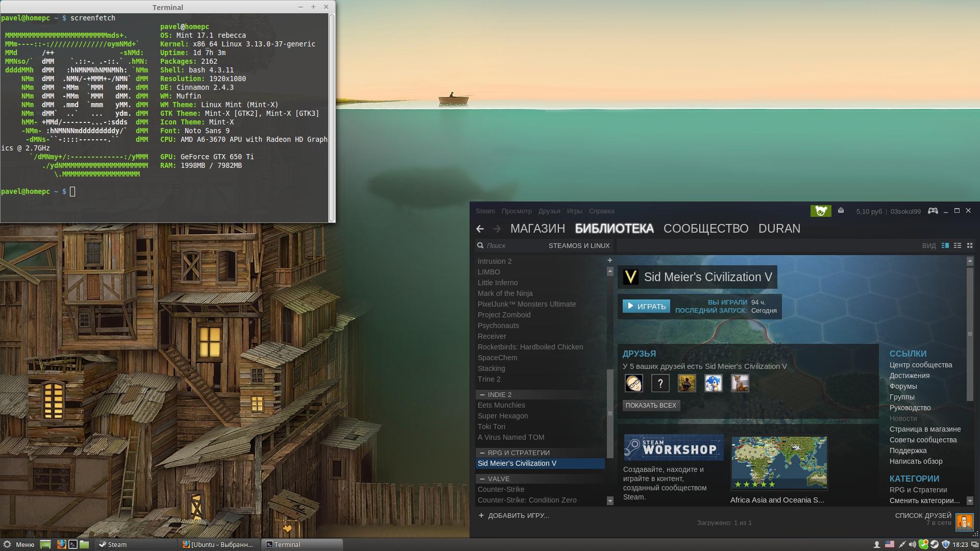Launch Big Picture mode via the gamepad icon
Viewport: 980px width, 551px height.
[x=933, y=211]
